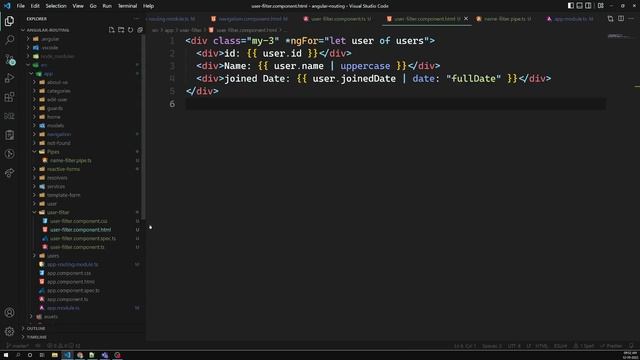This screenshot has height=360, width=640.
Task: Collapse all folders in Explorer
Action: coord(140,30)
